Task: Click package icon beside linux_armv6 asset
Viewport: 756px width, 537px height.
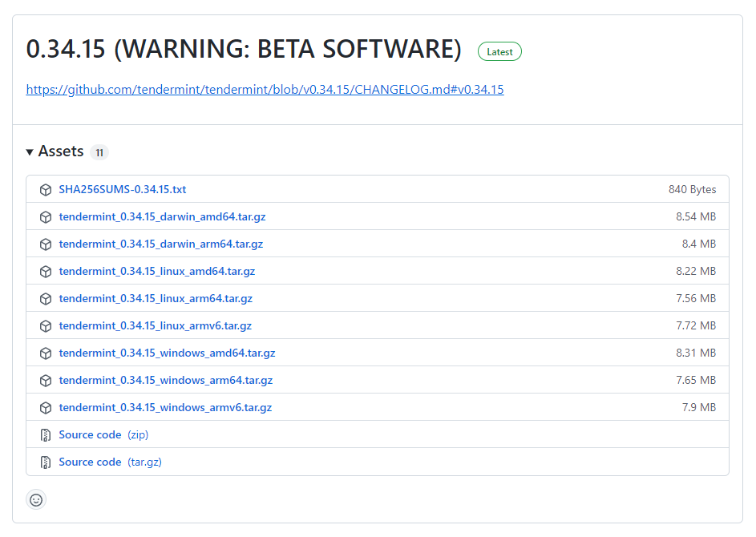Action: [x=46, y=326]
